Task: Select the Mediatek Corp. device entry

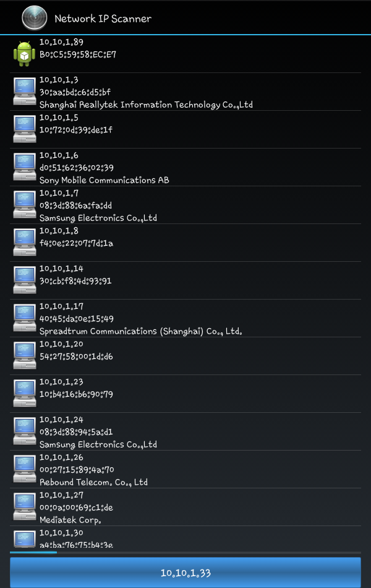Action: coord(185,507)
